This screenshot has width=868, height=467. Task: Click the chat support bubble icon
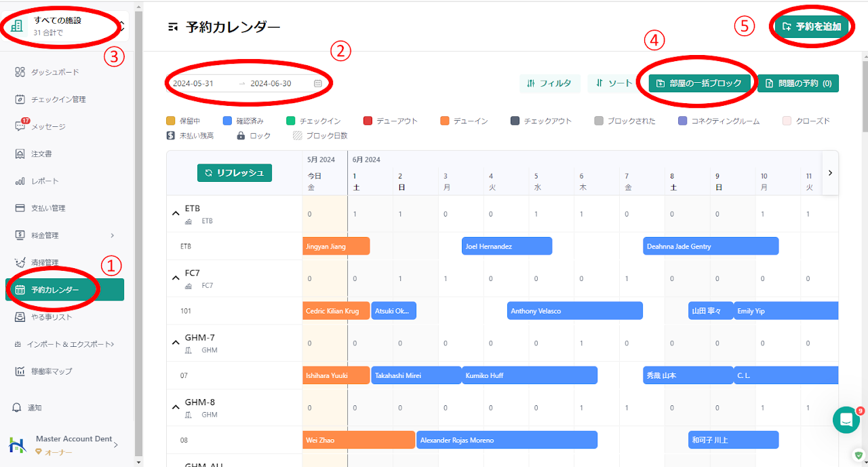point(846,420)
